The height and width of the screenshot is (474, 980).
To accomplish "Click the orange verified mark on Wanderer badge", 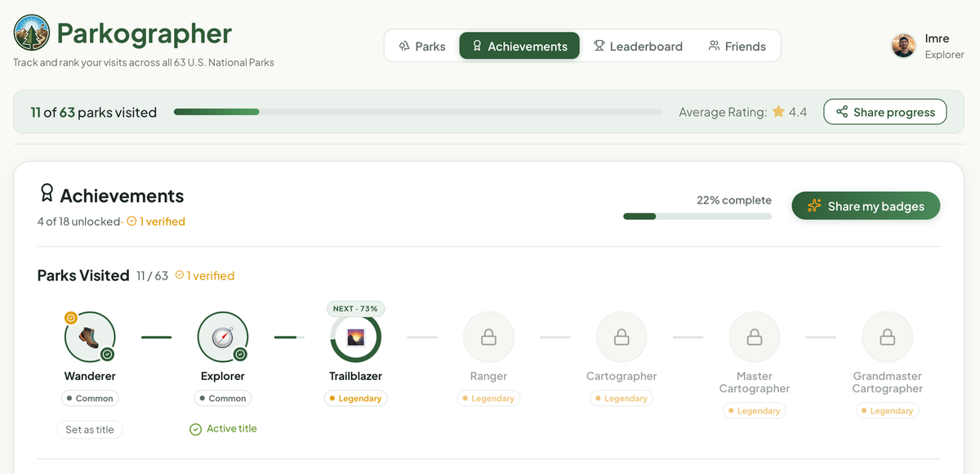I will (71, 318).
